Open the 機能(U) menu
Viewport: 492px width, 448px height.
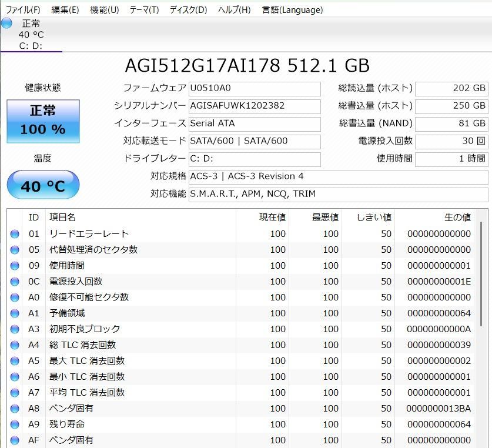(x=104, y=10)
